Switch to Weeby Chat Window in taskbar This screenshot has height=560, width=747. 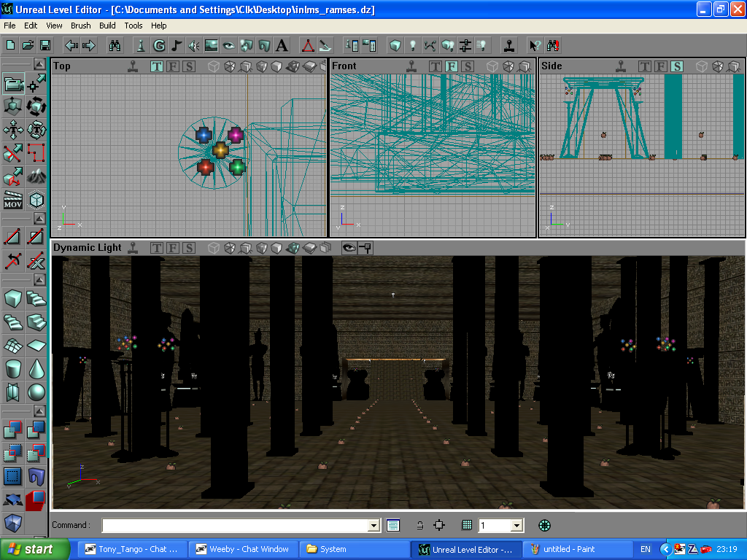[244, 549]
